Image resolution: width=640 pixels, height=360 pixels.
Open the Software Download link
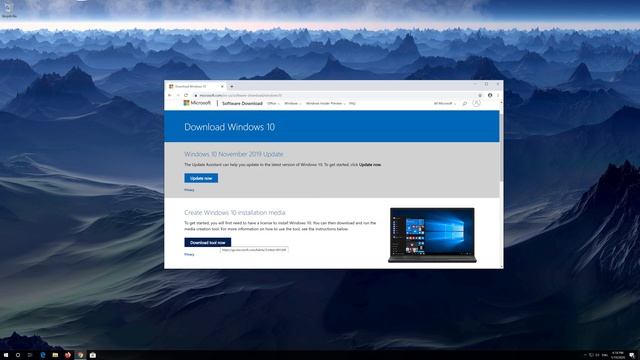242,103
